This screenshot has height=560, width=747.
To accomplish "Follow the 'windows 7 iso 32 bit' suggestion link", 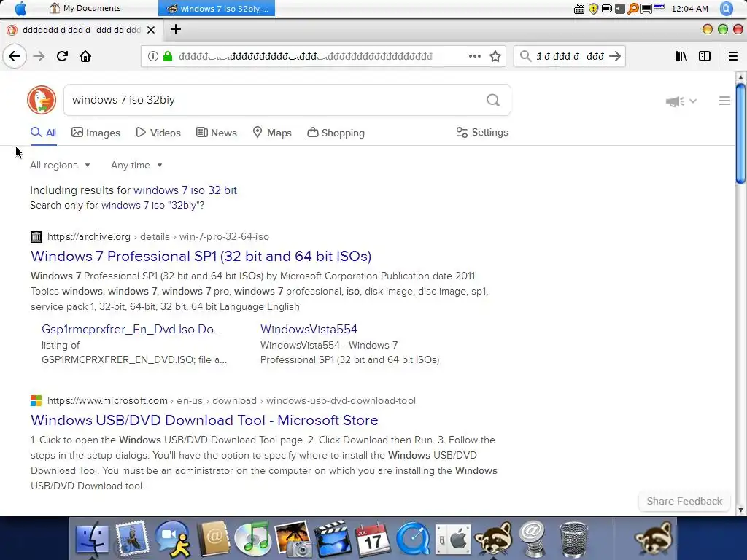I will tap(185, 190).
